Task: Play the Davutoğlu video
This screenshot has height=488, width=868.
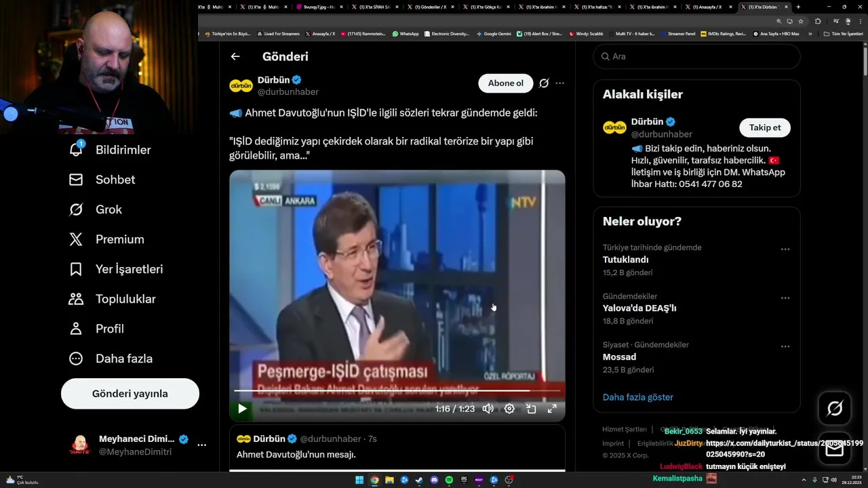Action: (x=242, y=409)
